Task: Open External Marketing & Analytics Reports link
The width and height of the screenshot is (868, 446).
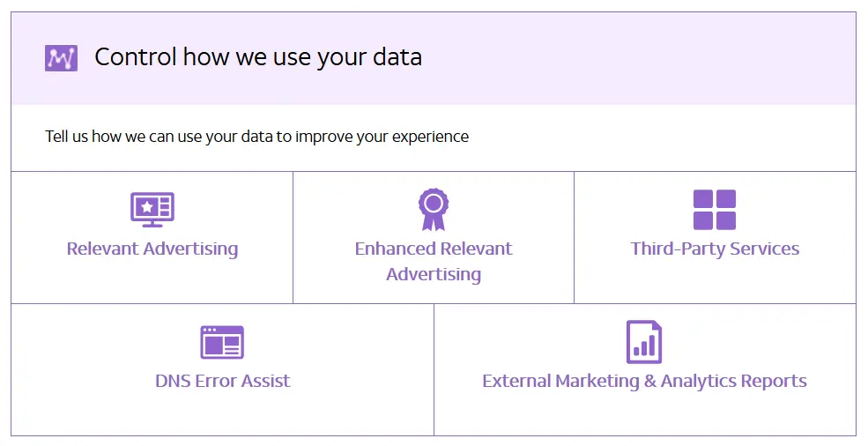Action: 644,381
